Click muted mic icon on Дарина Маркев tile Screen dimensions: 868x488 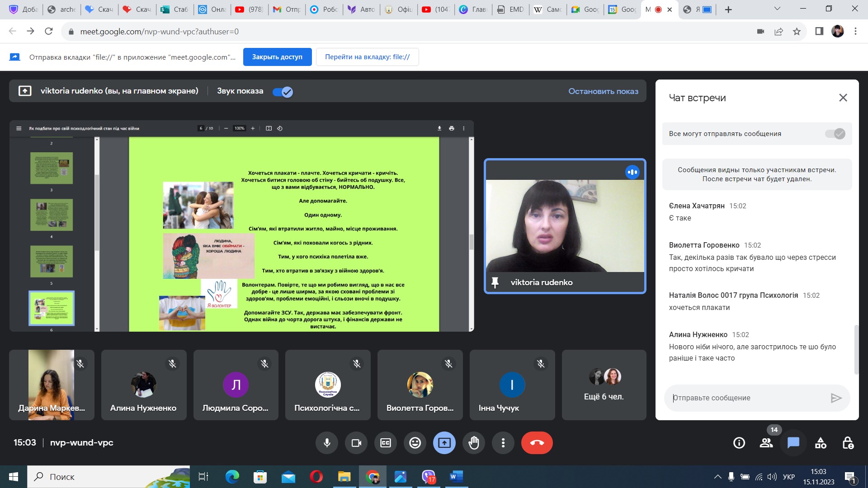(80, 364)
